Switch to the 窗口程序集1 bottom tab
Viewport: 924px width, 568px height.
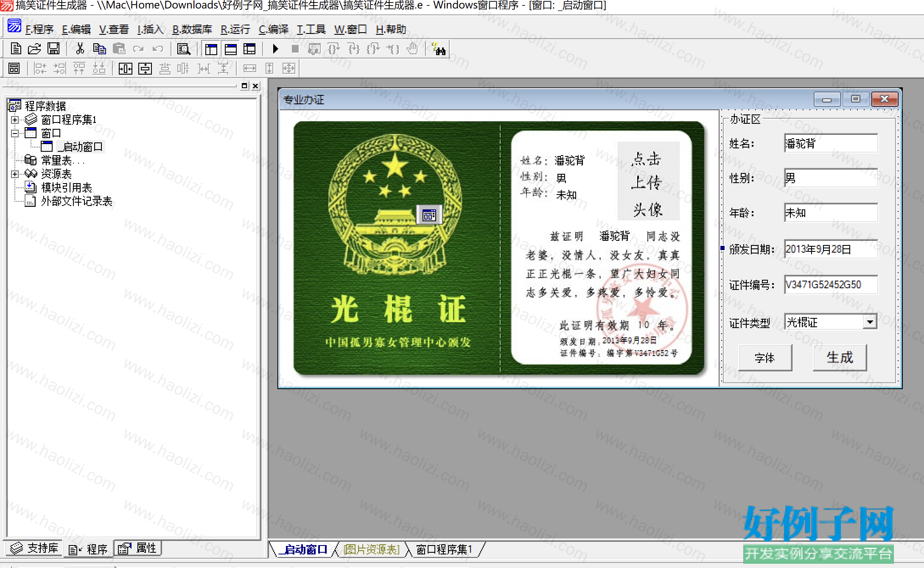click(x=444, y=549)
